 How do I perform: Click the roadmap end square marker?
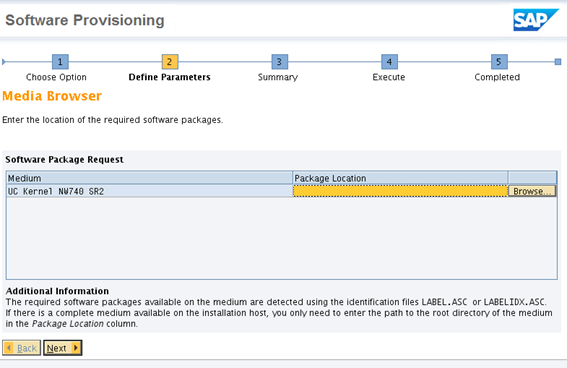tap(558, 62)
